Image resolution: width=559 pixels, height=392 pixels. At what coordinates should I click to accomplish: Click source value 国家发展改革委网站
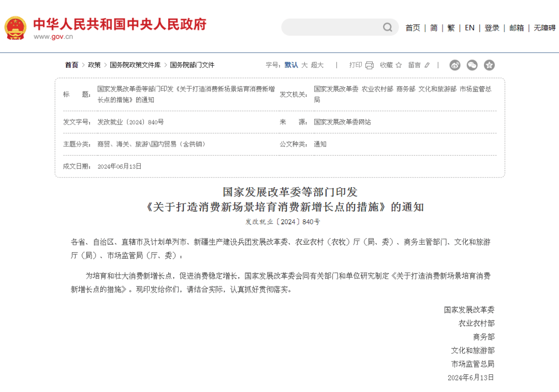pyautogui.click(x=342, y=122)
